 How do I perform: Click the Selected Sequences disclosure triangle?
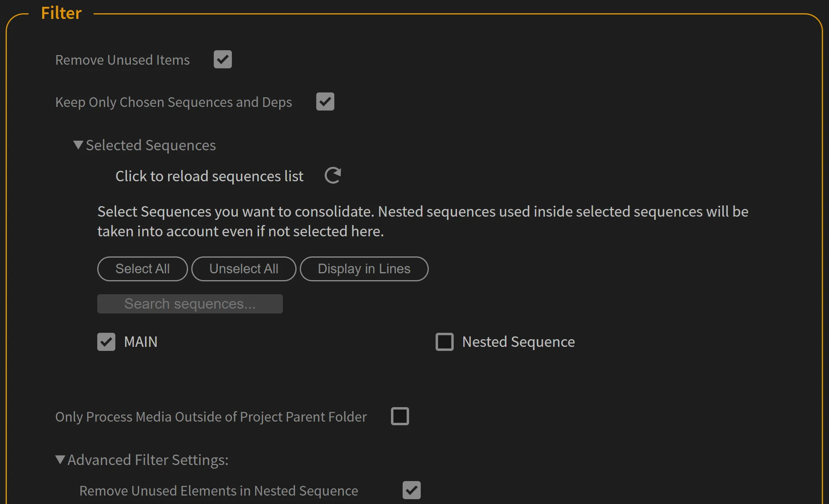[78, 145]
